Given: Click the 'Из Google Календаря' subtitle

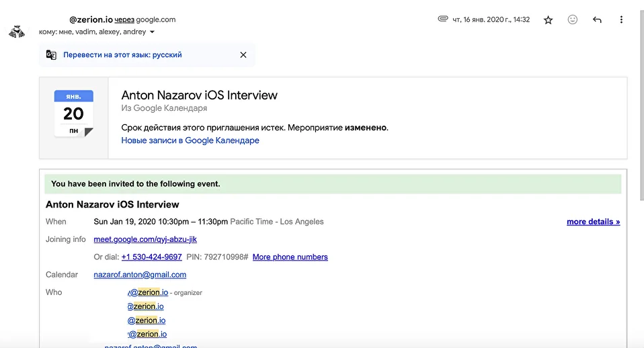Looking at the screenshot, I should point(164,108).
